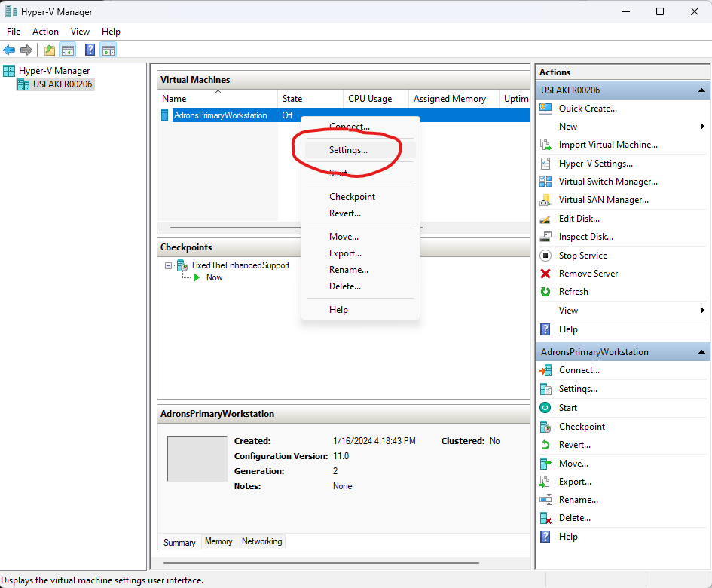Switch to the Networking tab

[x=261, y=541]
